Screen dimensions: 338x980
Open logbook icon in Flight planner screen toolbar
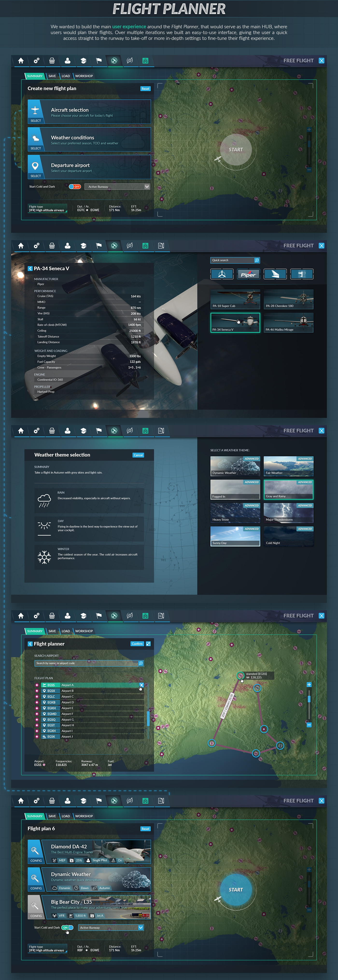click(x=161, y=615)
